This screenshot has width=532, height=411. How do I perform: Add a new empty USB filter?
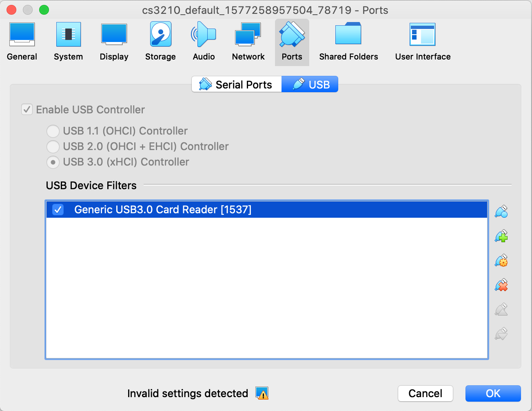coord(501,236)
